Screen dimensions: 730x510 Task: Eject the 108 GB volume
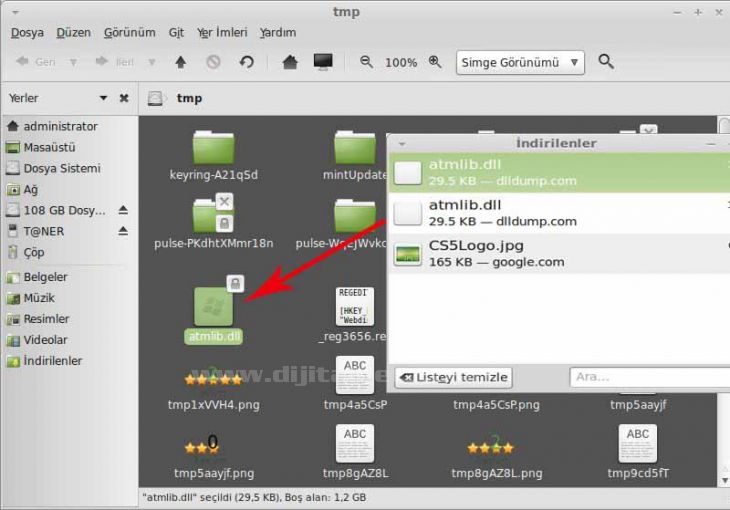pyautogui.click(x=123, y=210)
